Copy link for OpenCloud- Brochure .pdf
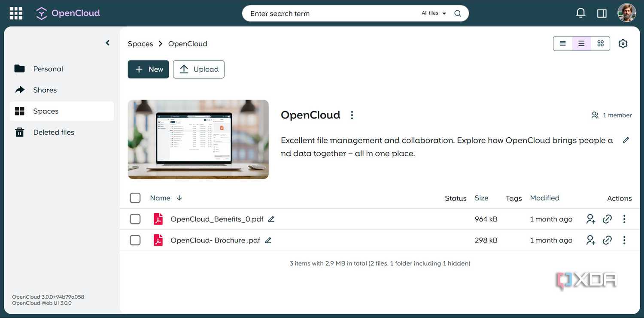The width and height of the screenshot is (644, 318). tap(607, 240)
